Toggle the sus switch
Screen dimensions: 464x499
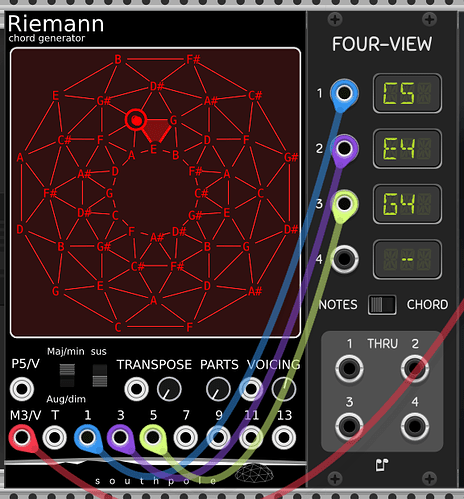[x=100, y=375]
